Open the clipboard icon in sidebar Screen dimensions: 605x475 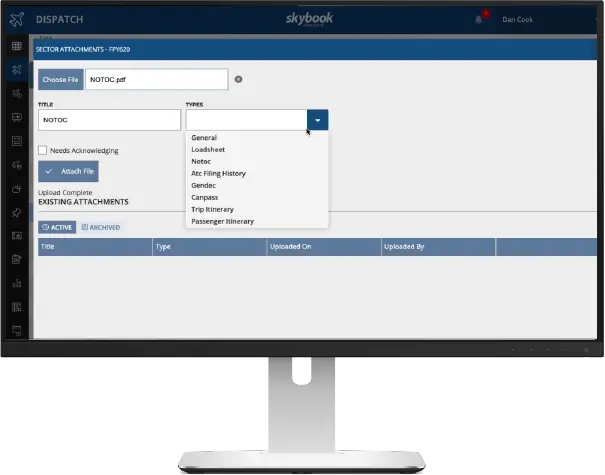pos(17,259)
